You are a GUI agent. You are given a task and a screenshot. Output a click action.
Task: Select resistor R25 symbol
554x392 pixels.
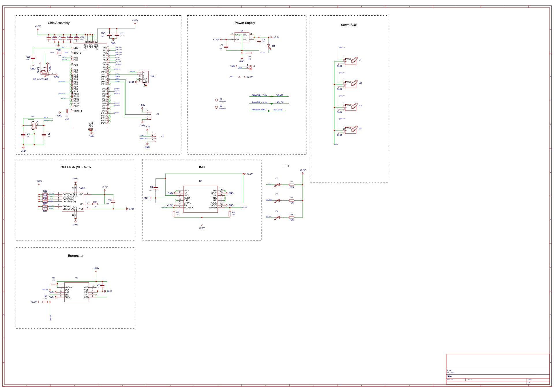tap(292, 200)
